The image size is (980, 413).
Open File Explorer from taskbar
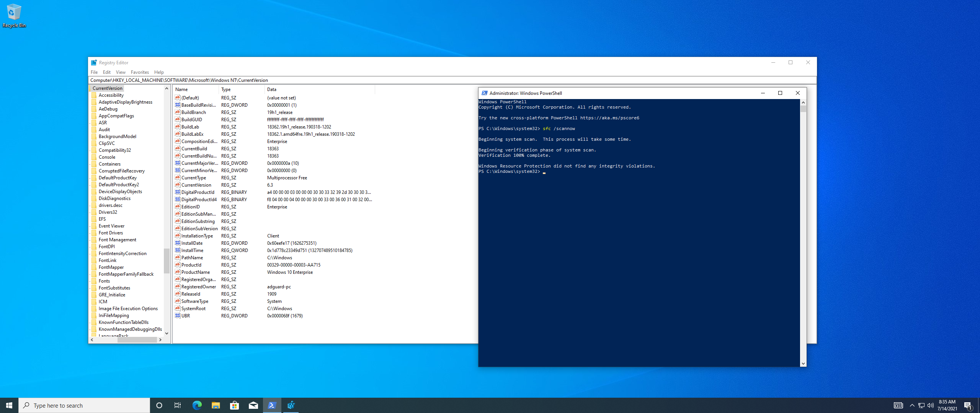tap(216, 405)
